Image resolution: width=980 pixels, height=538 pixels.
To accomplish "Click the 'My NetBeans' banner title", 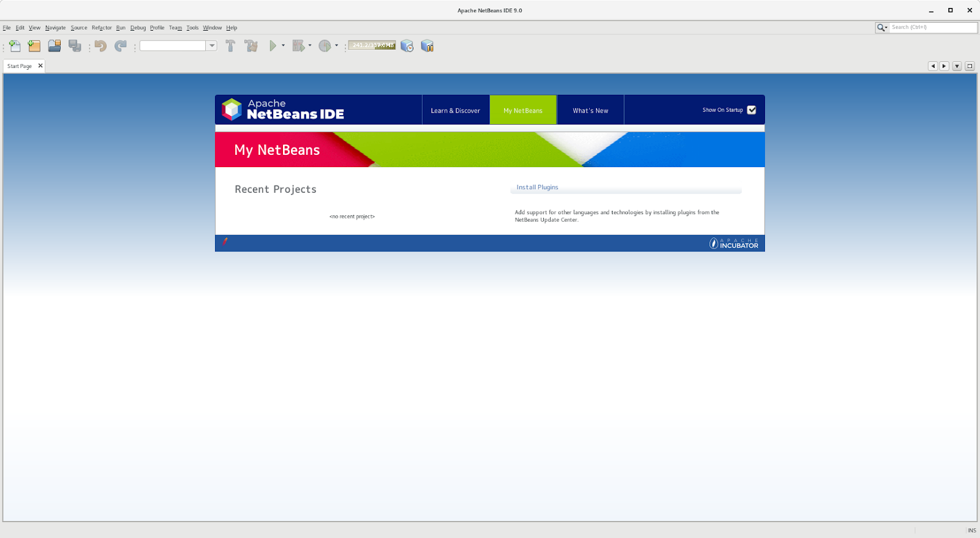I will 277,150.
